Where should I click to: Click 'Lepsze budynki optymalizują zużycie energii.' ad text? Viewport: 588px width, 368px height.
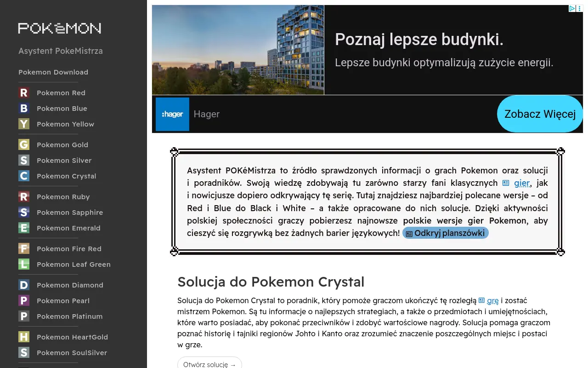[x=444, y=63]
